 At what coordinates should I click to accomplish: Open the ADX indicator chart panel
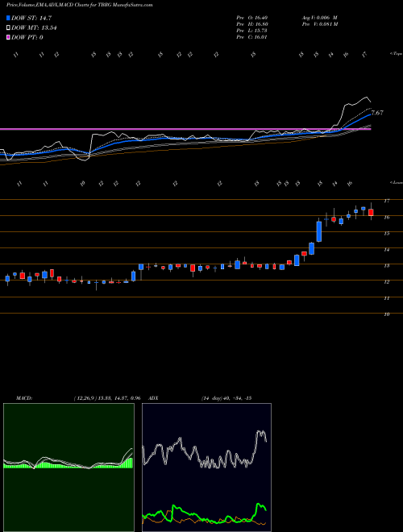(206, 468)
